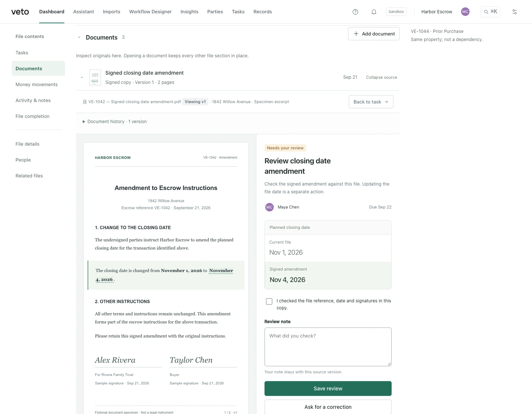Collapse the Documents section chevron

(x=79, y=37)
